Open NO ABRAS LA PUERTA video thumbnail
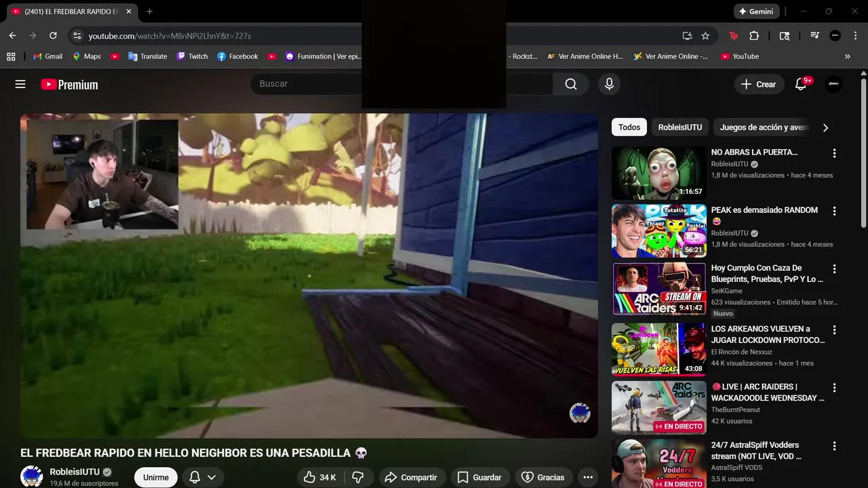The image size is (868, 488). tap(658, 173)
